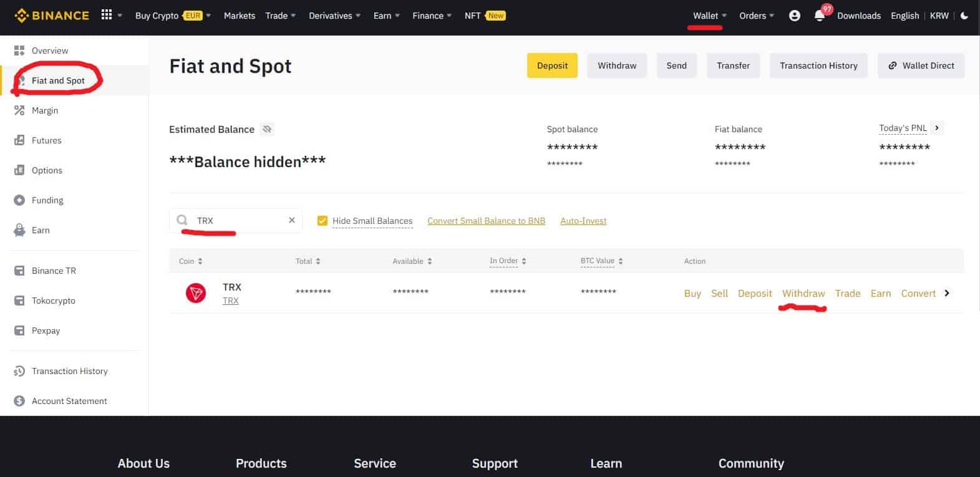
Task: Click the Options sidebar icon
Action: (19, 170)
